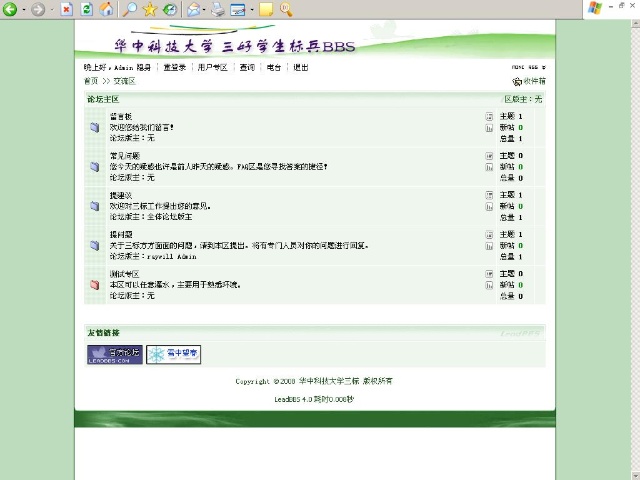Click the 隐身 link after Admin greeting
640x480 pixels.
(144, 67)
